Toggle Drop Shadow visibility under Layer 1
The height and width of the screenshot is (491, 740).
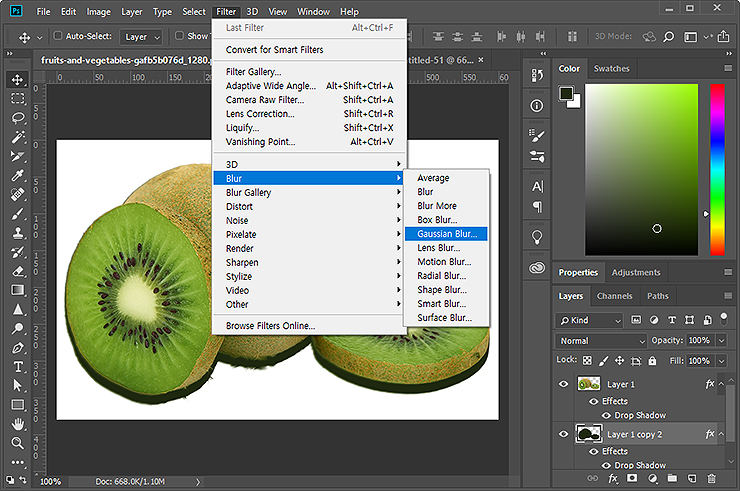(x=606, y=415)
